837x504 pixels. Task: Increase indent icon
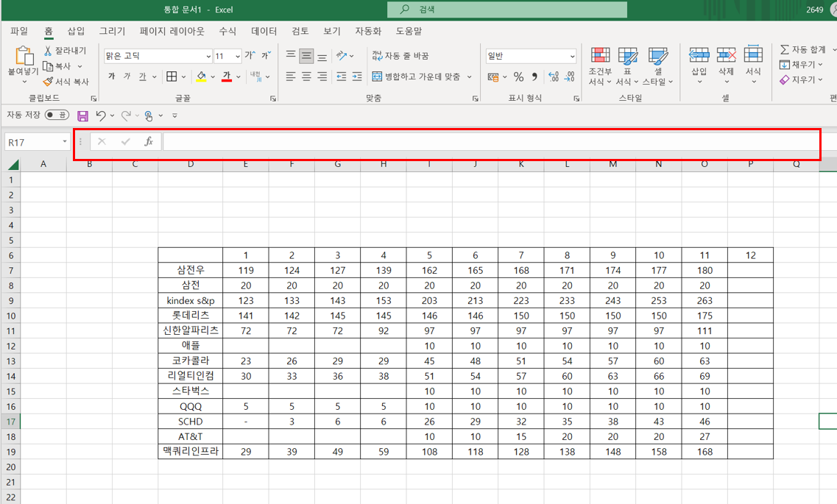point(357,77)
